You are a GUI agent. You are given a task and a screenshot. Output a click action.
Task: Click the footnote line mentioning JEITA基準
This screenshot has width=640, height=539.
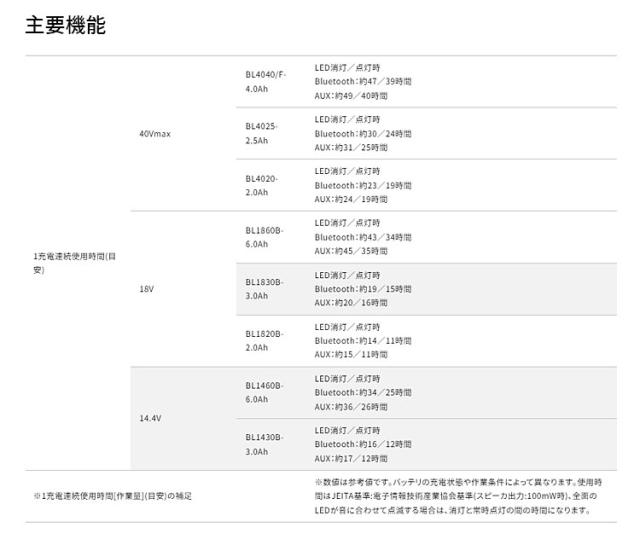(x=456, y=496)
